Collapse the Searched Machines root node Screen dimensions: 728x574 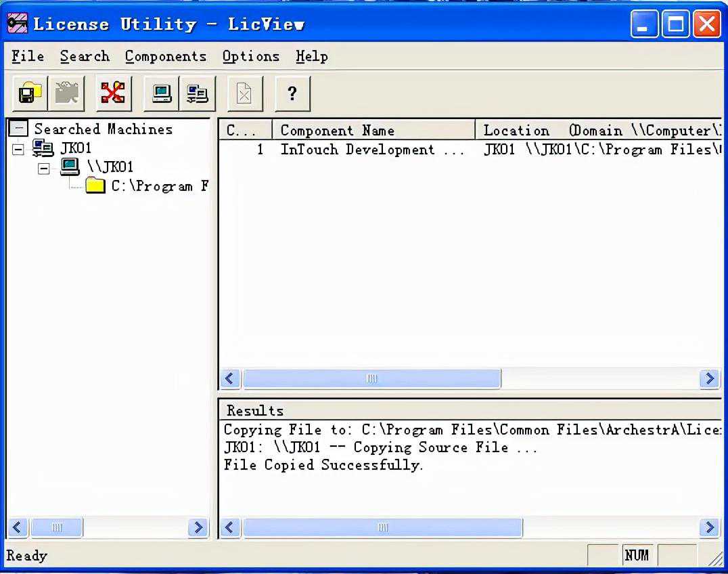pyautogui.click(x=20, y=129)
